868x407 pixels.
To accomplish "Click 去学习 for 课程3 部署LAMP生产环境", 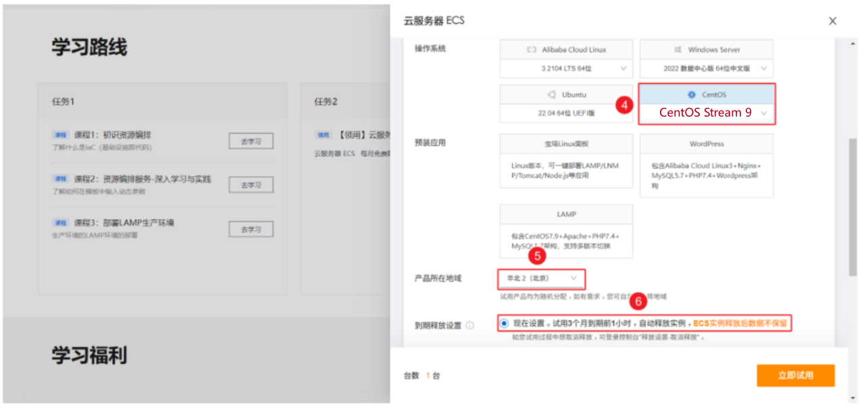I will 251,229.
